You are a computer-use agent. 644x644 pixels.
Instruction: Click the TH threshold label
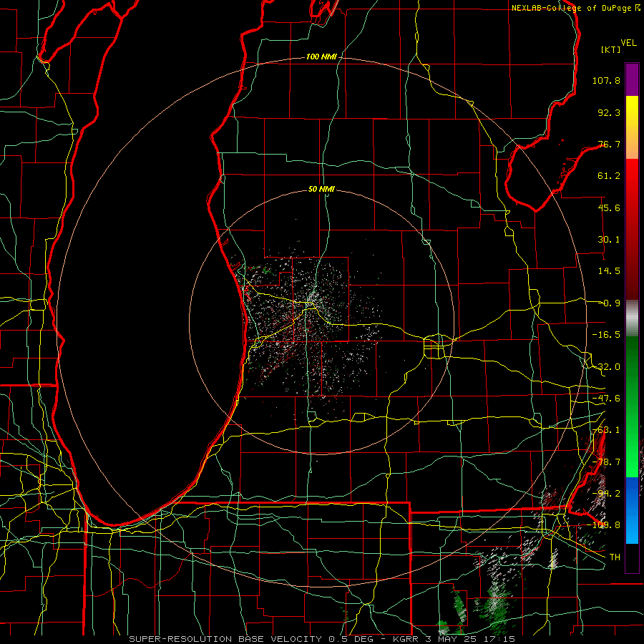[x=615, y=557]
